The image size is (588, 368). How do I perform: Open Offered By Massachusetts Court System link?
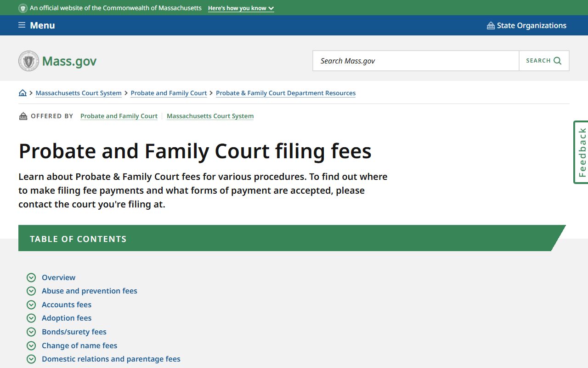click(210, 116)
